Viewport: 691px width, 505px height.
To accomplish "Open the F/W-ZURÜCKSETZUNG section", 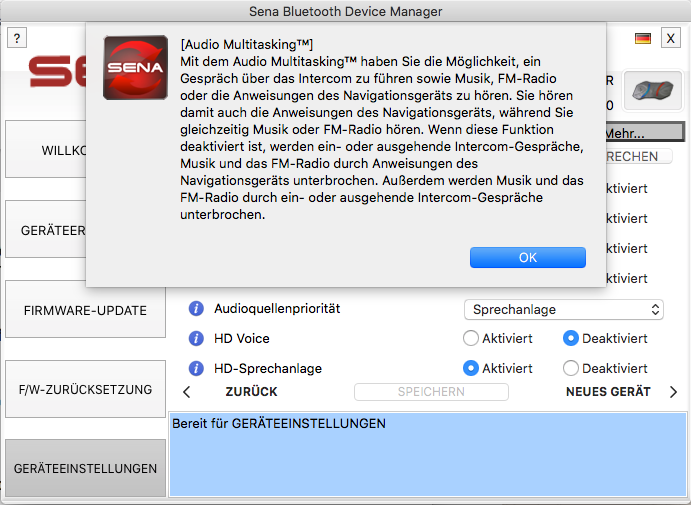I will pyautogui.click(x=85, y=389).
